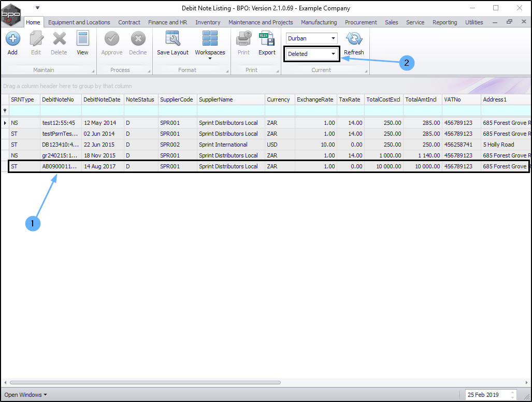Open the Reporting tab
Screen dimensions: 532x402
pos(445,22)
